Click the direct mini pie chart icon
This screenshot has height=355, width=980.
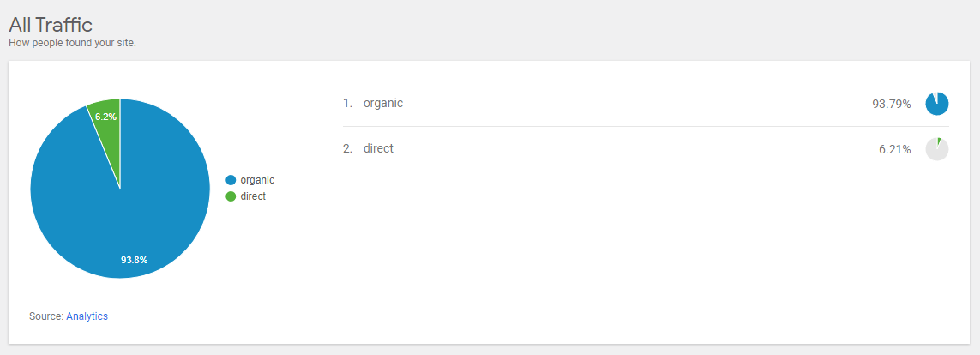pos(937,149)
